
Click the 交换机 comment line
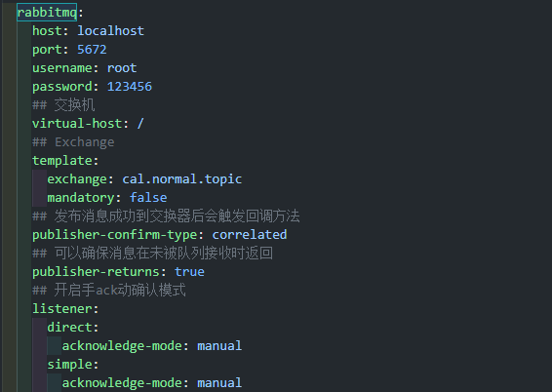point(63,105)
